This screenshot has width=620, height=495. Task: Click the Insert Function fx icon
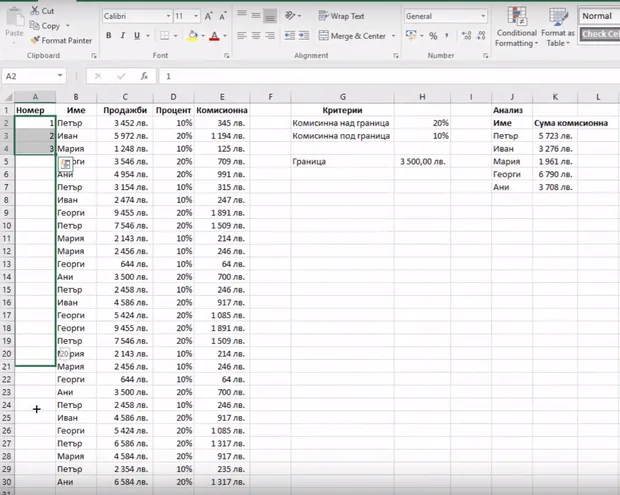click(144, 76)
